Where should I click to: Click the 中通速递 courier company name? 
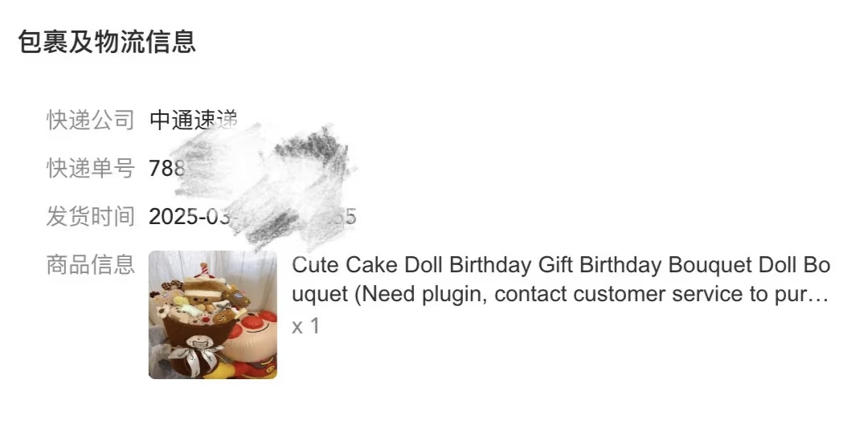(x=194, y=120)
